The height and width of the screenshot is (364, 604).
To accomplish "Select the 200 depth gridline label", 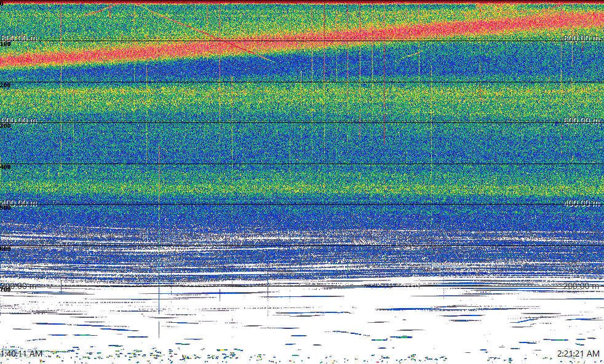I will 6,85.
